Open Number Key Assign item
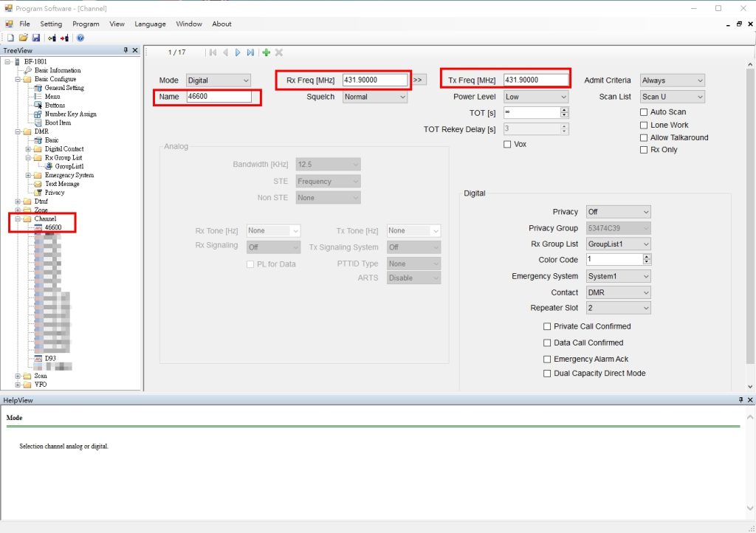The height and width of the screenshot is (533, 756). coord(70,114)
